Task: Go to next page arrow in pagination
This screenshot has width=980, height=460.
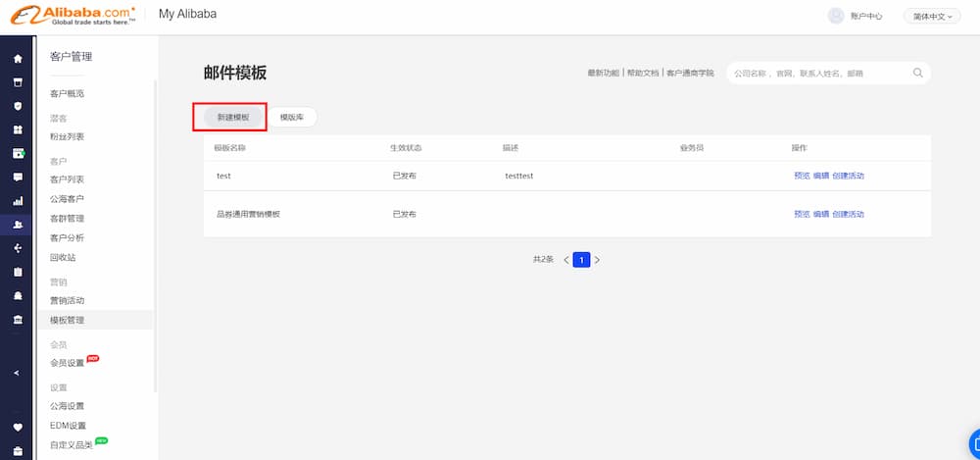Action: click(x=597, y=260)
